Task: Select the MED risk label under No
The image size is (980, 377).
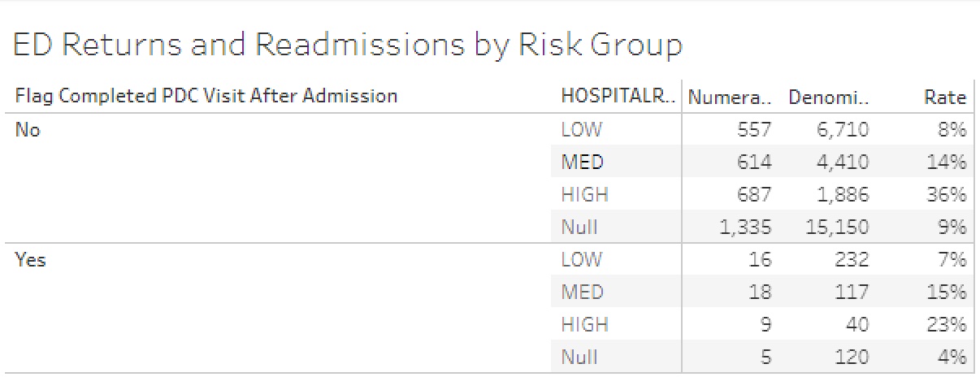Action: 582,162
